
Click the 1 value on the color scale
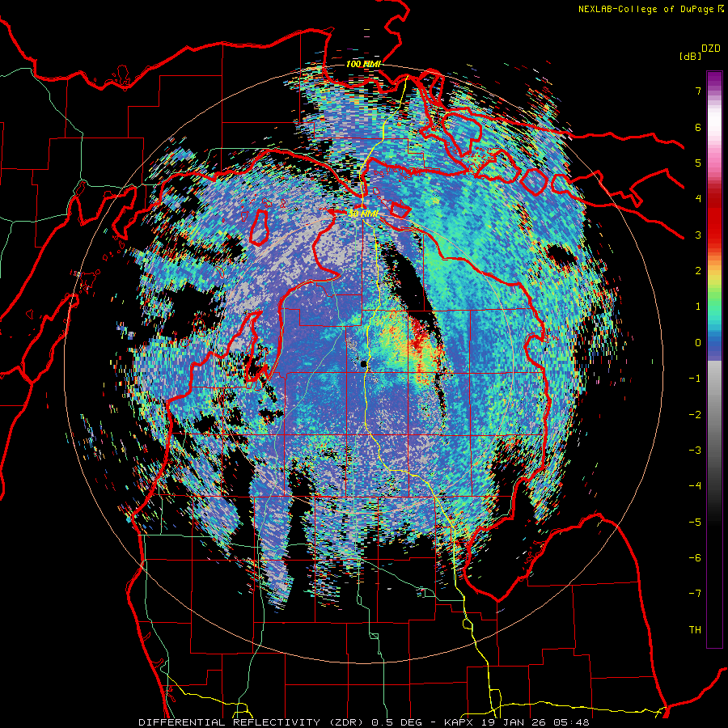[698, 307]
